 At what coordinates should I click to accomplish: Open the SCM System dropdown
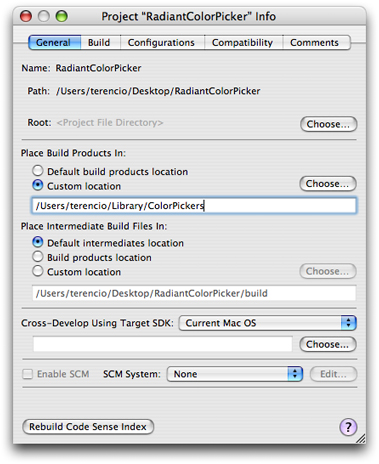pos(235,374)
